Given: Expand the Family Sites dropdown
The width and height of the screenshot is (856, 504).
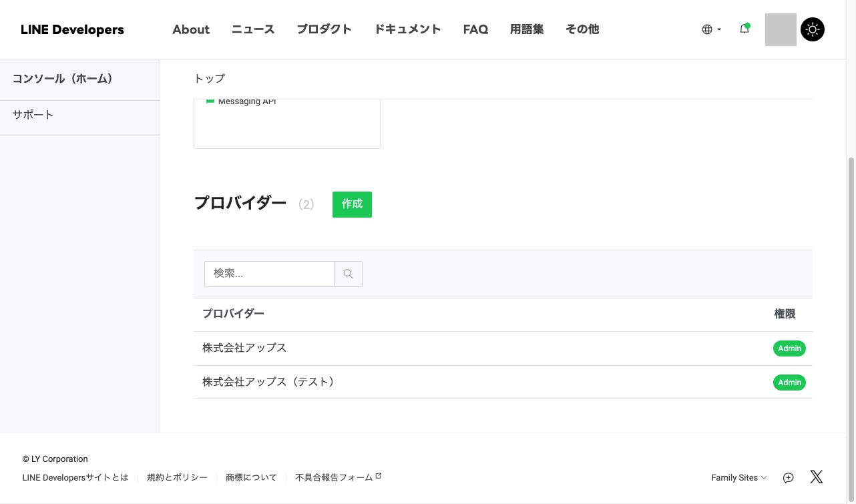Looking at the screenshot, I should (x=738, y=477).
